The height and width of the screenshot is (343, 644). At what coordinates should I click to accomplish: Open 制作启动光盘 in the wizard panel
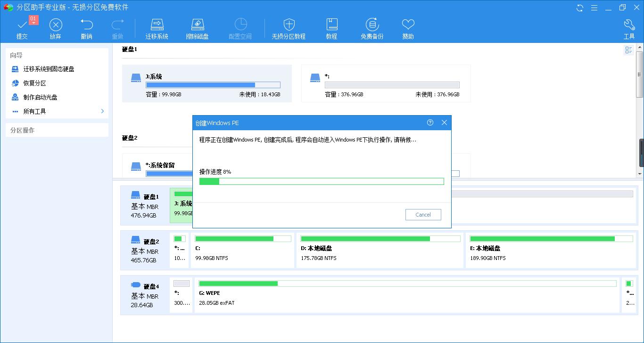coord(40,97)
